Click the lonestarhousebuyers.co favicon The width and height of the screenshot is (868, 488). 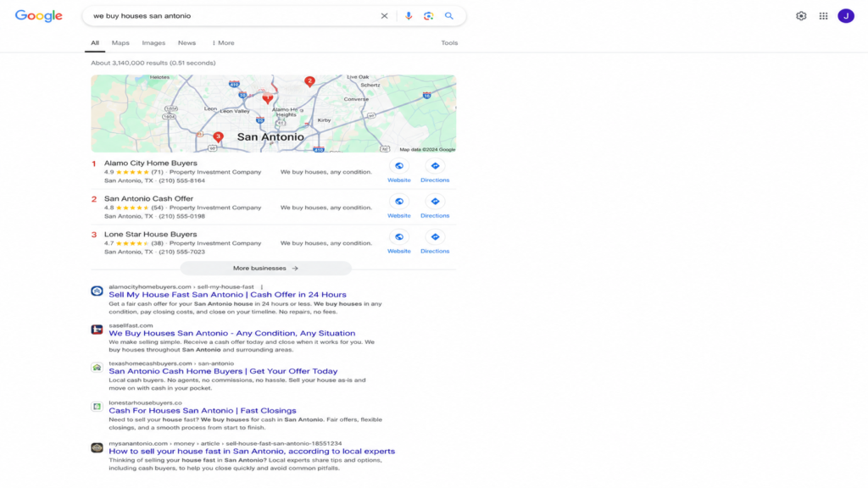point(97,408)
